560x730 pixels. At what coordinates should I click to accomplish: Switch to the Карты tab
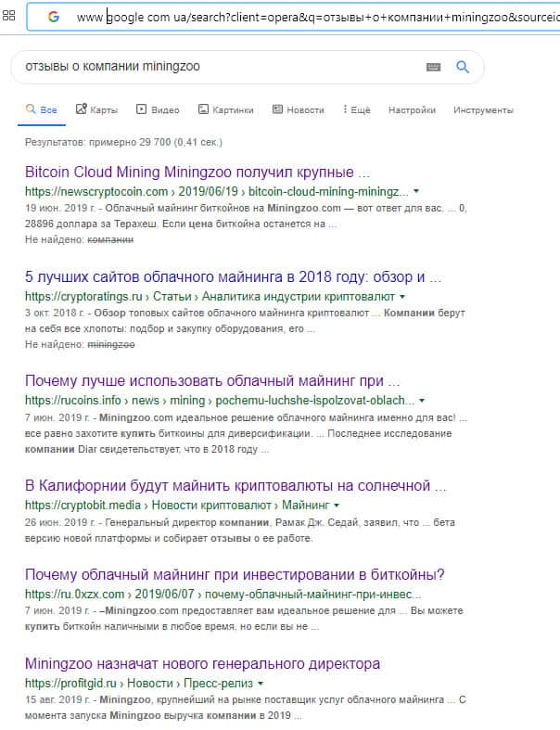(96, 109)
